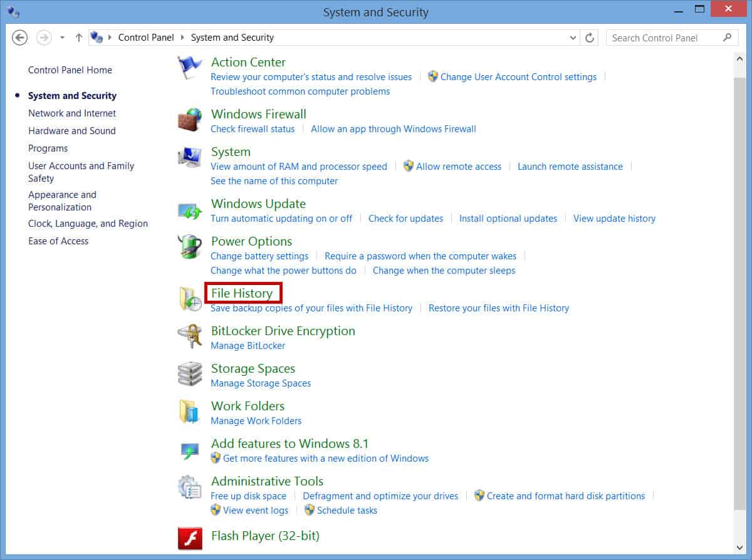Select Network and Internet in sidebar
This screenshot has height=560, width=752.
point(72,113)
